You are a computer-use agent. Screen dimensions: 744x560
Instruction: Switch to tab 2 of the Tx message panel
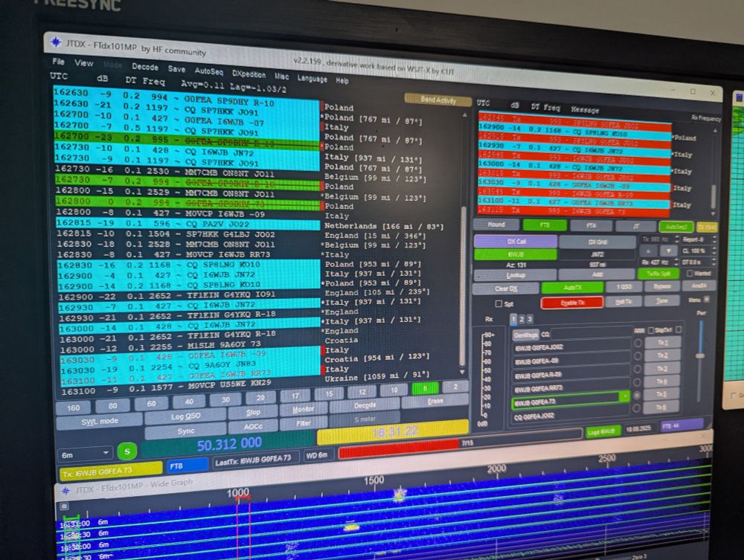(522, 319)
